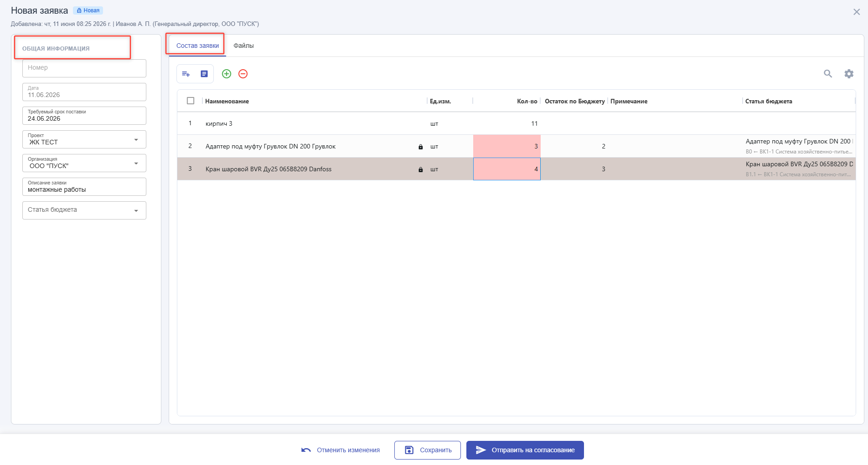Click ОБЩАЯ ИНФОРМАЦИЯ section heading

pos(56,48)
